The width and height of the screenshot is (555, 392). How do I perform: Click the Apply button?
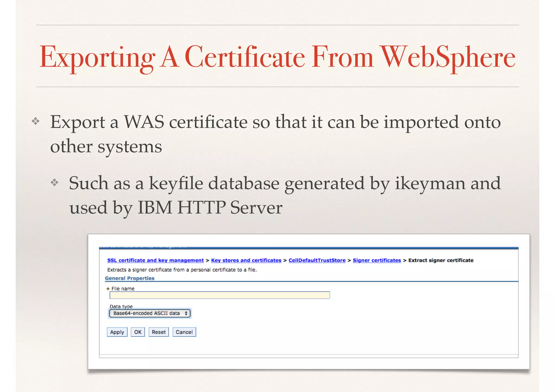click(x=117, y=332)
